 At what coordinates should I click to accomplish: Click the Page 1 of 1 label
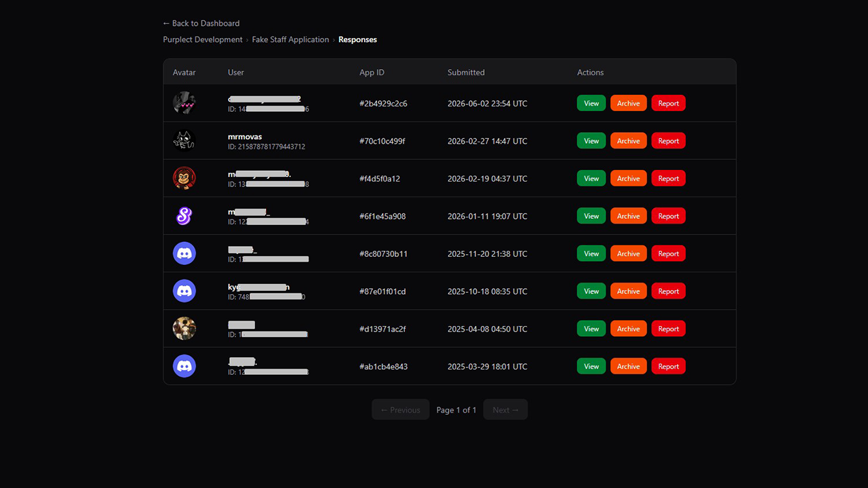pos(456,410)
